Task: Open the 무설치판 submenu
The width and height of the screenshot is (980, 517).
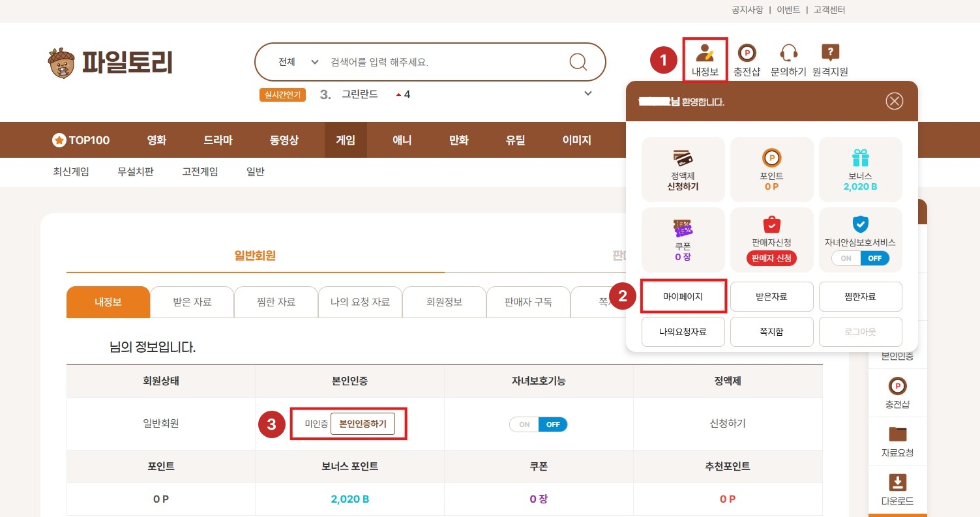Action: coord(136,172)
